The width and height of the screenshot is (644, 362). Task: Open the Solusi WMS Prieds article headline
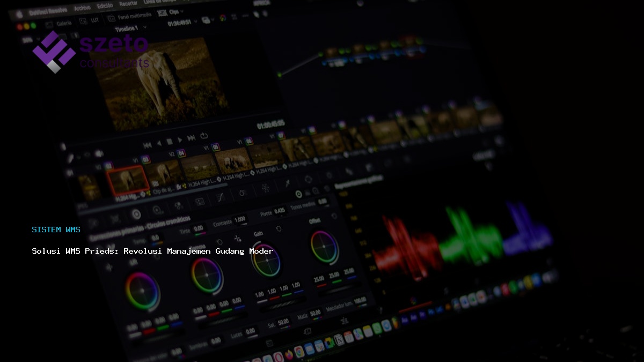[x=152, y=251]
